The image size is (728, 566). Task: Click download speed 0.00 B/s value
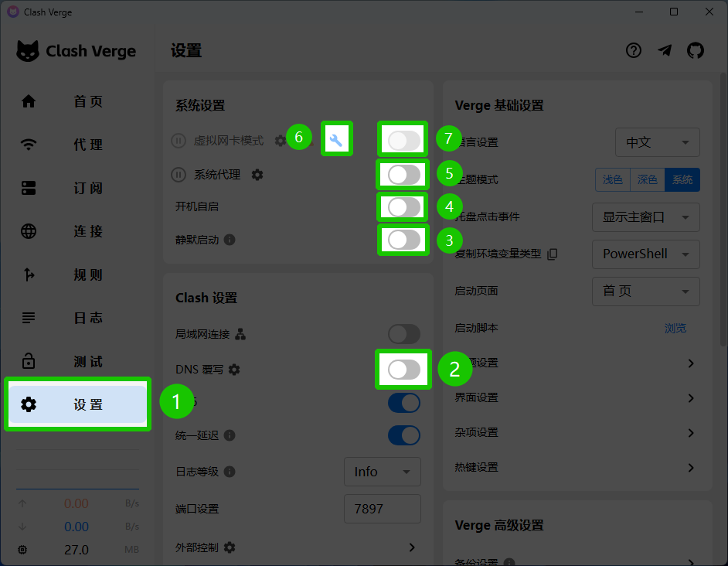pos(77,527)
